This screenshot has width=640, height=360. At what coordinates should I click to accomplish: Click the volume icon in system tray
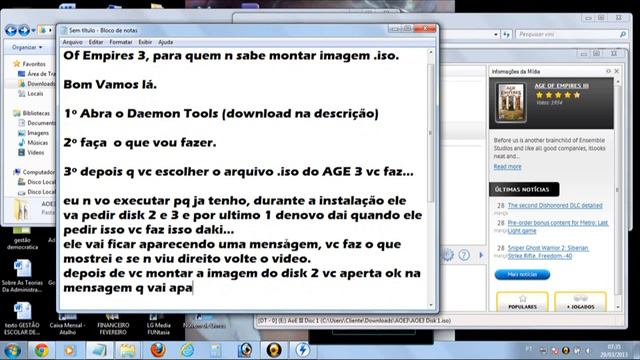click(588, 351)
